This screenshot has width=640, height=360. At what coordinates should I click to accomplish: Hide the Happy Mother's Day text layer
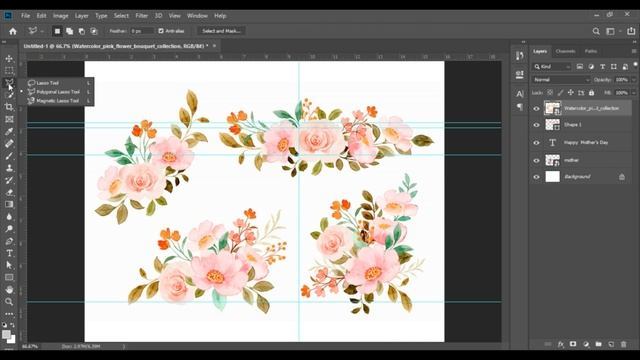pos(536,143)
